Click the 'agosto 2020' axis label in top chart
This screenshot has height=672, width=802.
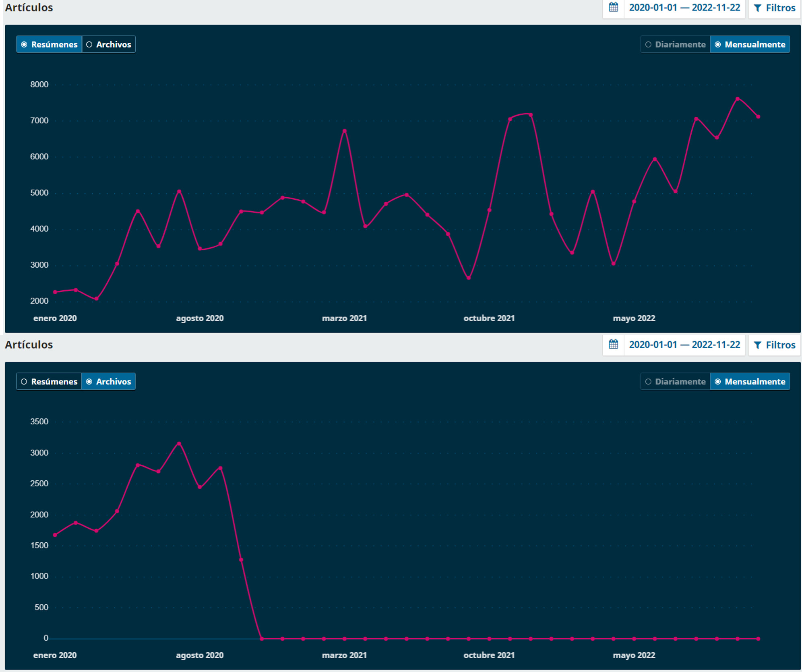point(200,318)
